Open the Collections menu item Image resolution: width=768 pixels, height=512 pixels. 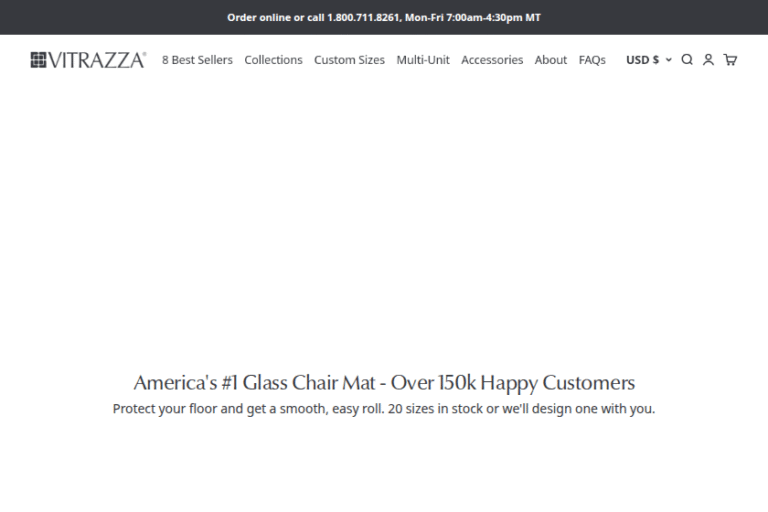(x=273, y=60)
